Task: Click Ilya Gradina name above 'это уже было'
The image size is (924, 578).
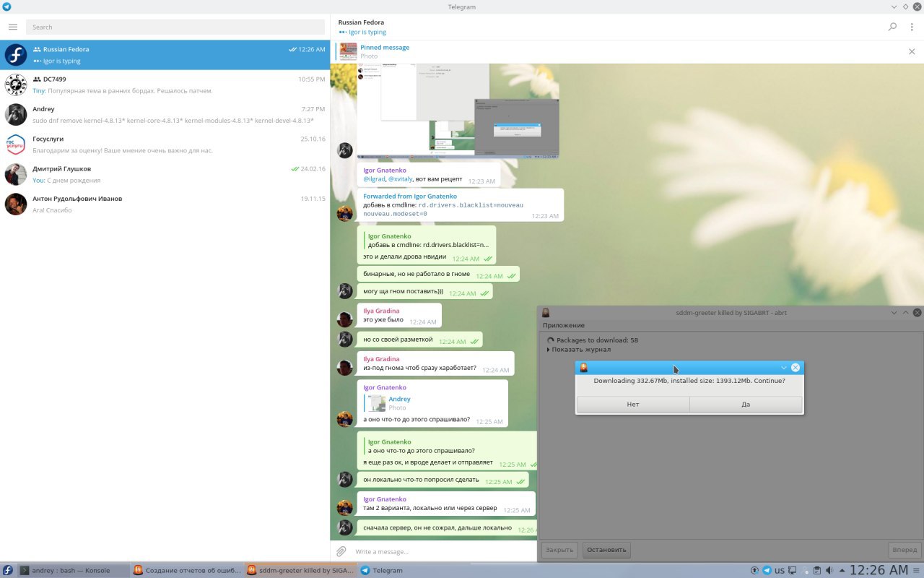Action: point(381,311)
